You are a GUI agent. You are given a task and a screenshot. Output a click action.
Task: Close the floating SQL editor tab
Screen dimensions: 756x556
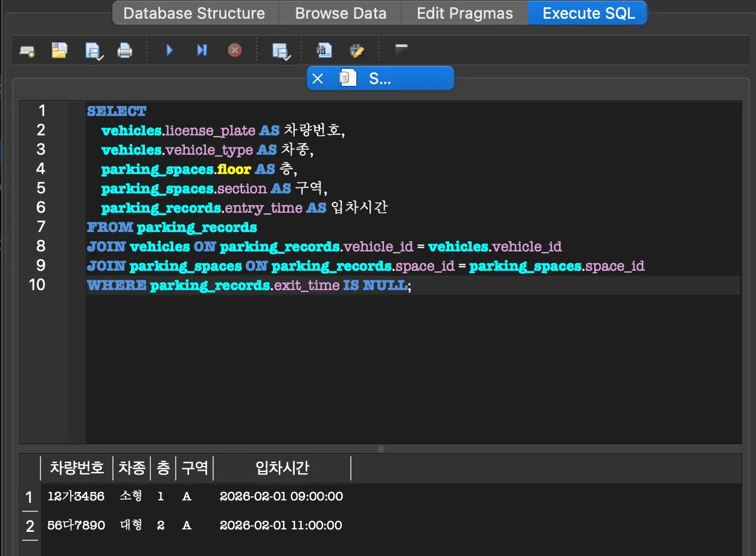tap(318, 78)
